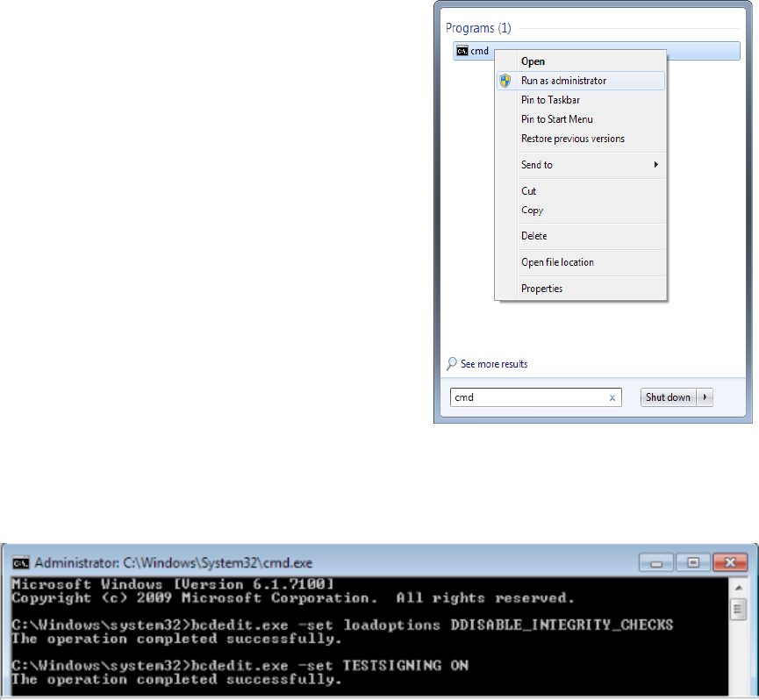This screenshot has width=759, height=700.
Task: Click the command prompt scrollbar up arrow
Action: tap(739, 588)
